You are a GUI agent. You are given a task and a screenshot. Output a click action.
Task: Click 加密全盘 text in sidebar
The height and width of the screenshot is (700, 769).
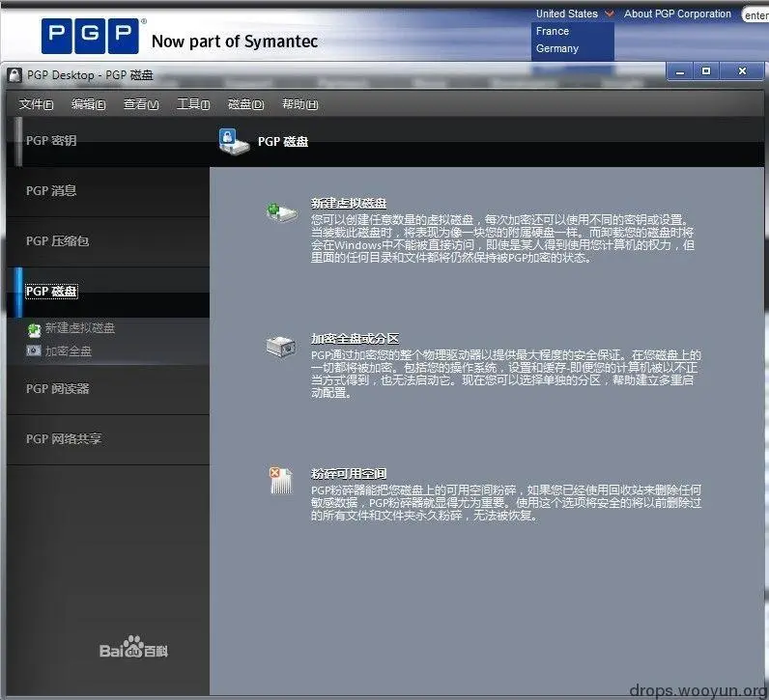(x=69, y=351)
